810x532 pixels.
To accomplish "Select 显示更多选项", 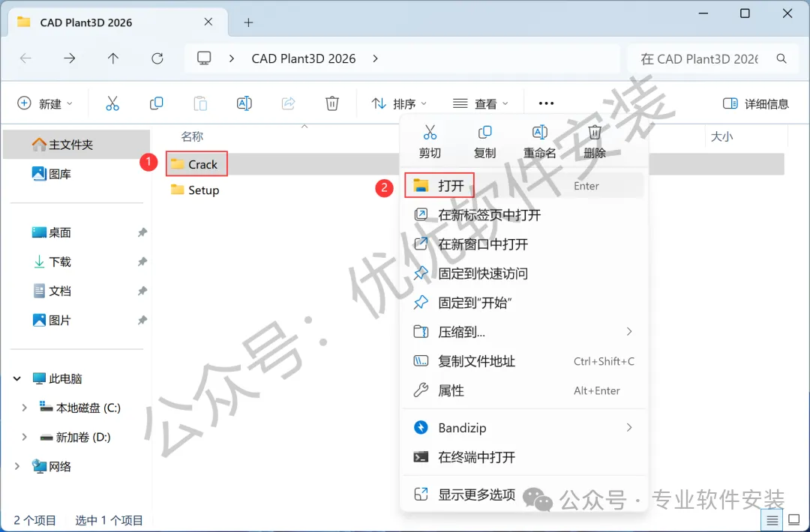I will (523, 495).
